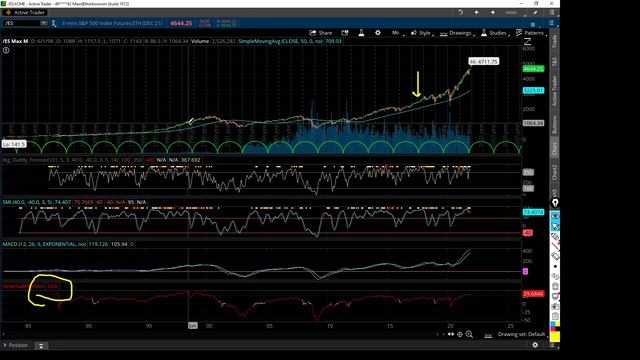The width and height of the screenshot is (640, 360).
Task: Click the chart snapshot icon next to Share
Action: (345, 33)
